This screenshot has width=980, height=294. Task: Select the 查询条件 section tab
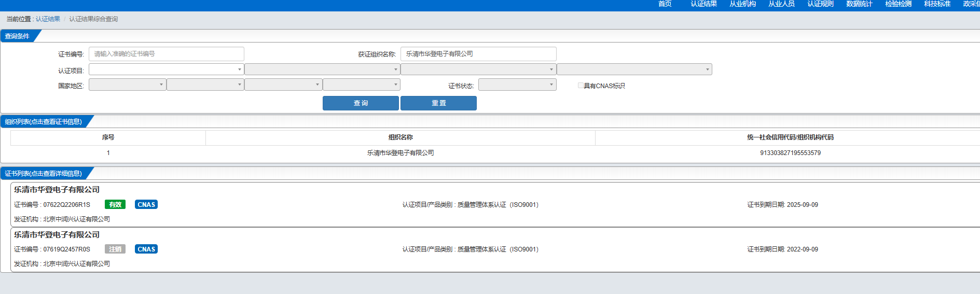pos(18,36)
